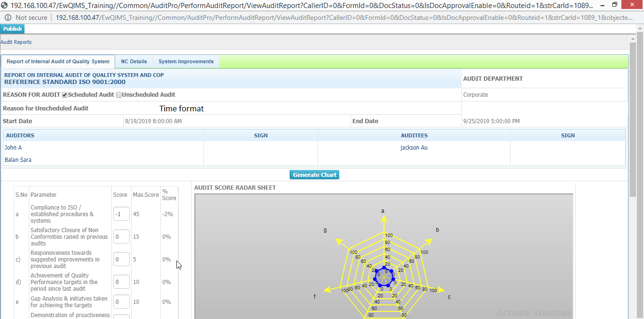
Task: Select auditor John A
Action: tap(13, 148)
